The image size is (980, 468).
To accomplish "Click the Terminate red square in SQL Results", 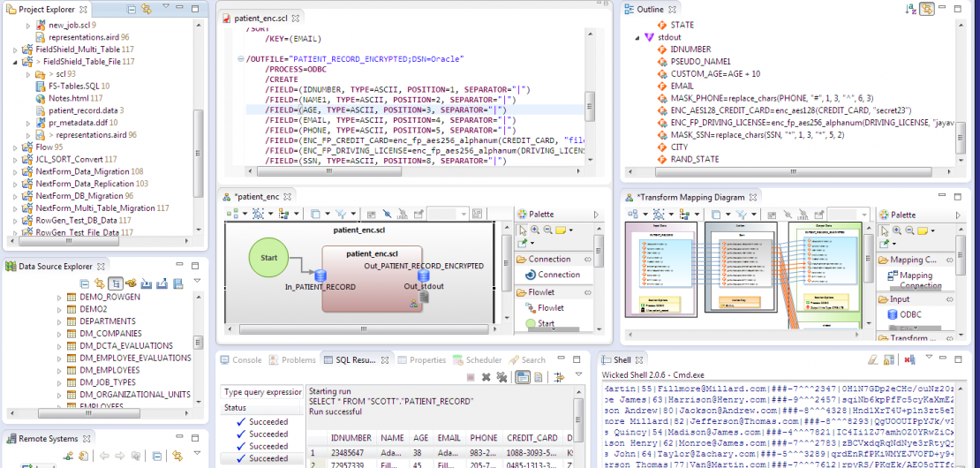I will click(471, 377).
